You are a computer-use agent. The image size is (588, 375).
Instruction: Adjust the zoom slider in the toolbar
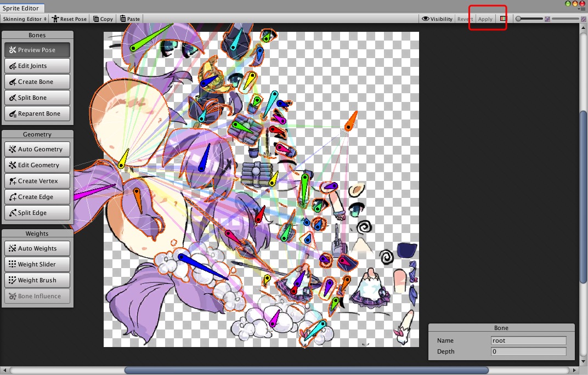(529, 18)
